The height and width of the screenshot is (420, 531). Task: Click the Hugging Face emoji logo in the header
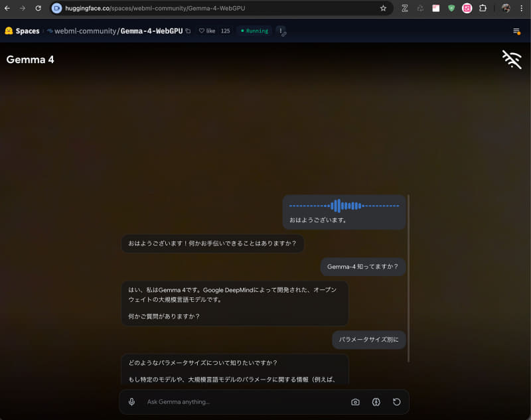click(x=8, y=31)
